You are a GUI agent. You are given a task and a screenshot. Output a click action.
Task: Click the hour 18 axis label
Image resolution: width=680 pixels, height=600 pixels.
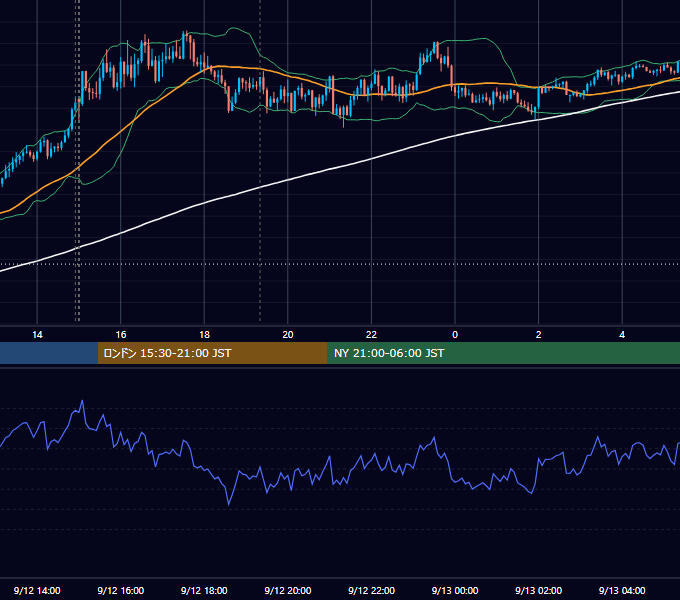point(204,335)
